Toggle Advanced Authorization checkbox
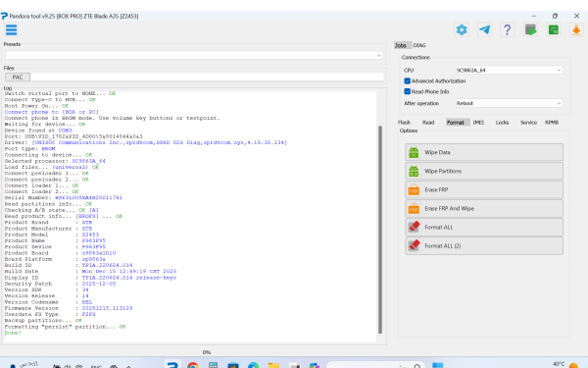Screen dimensions: 588x368 click(x=408, y=80)
